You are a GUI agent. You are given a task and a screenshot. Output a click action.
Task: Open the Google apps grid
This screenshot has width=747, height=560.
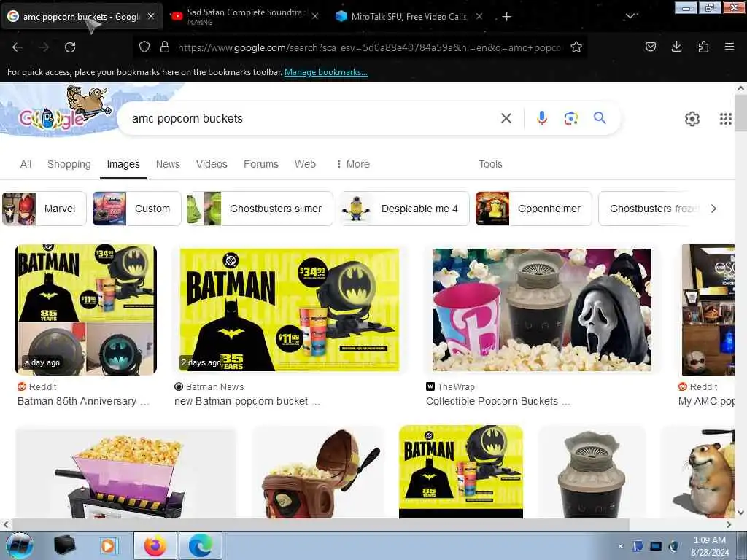[726, 119]
